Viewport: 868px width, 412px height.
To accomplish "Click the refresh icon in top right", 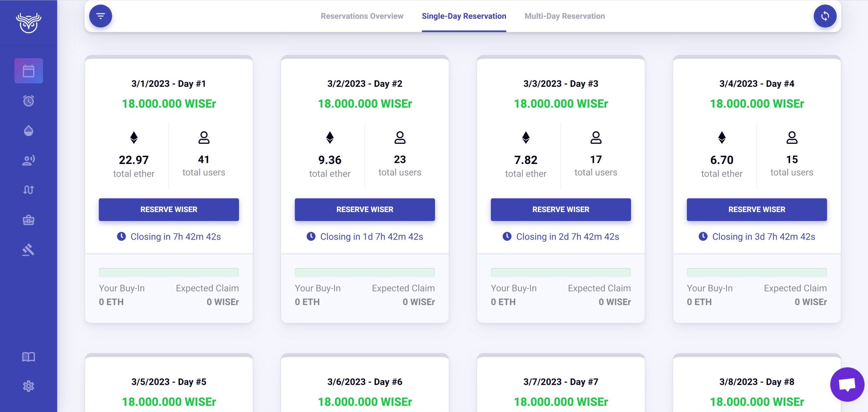I will pyautogui.click(x=825, y=16).
